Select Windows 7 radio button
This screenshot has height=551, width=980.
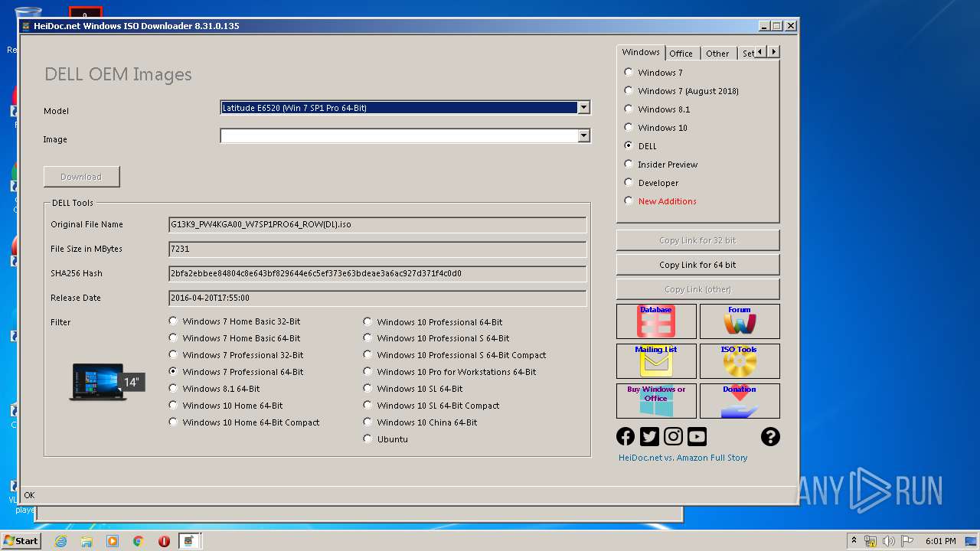654,73
